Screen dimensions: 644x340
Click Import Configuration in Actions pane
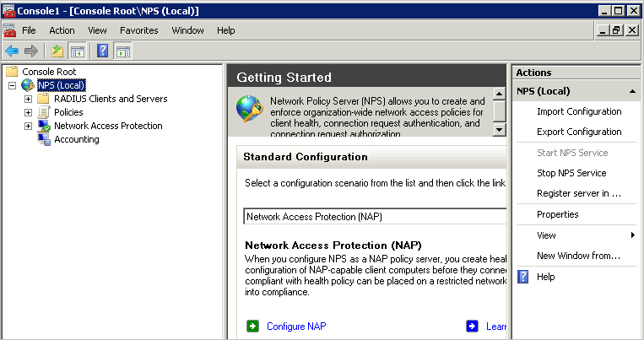click(579, 111)
